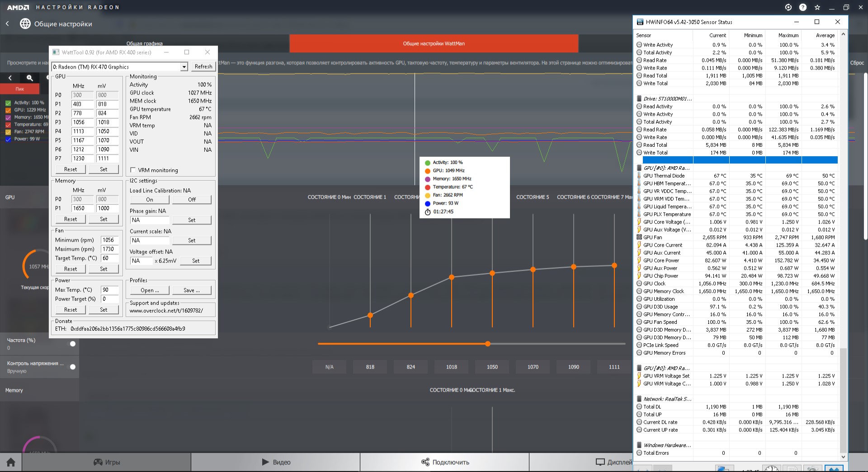
Task: Select the PCIe Link Speed row
Action: pyautogui.click(x=737, y=345)
